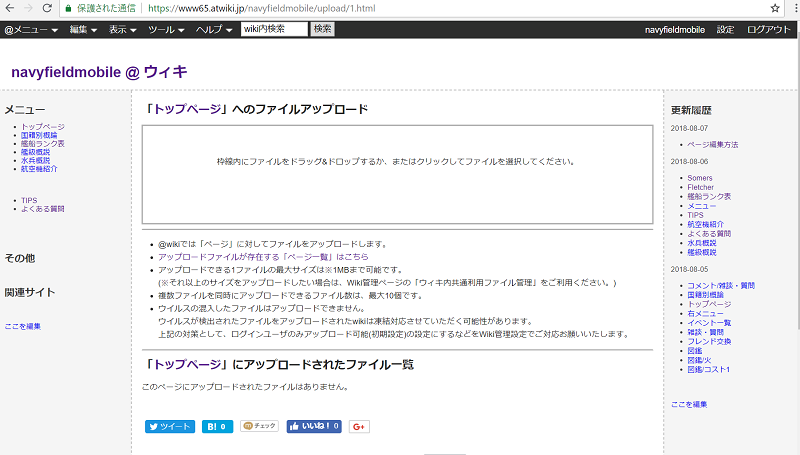
Task: Open TIPS in update history
Action: [x=695, y=215]
